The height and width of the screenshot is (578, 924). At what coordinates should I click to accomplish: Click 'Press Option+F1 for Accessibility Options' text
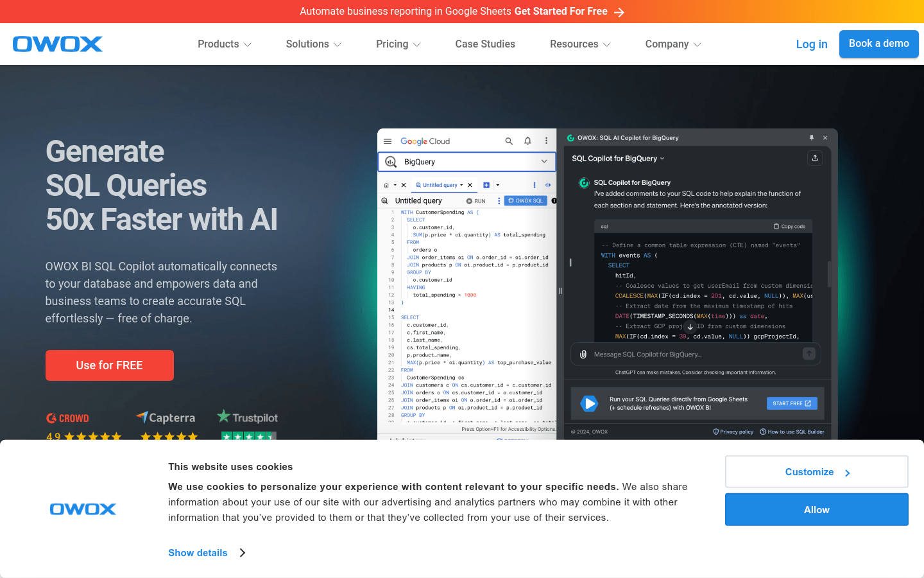coord(509,429)
